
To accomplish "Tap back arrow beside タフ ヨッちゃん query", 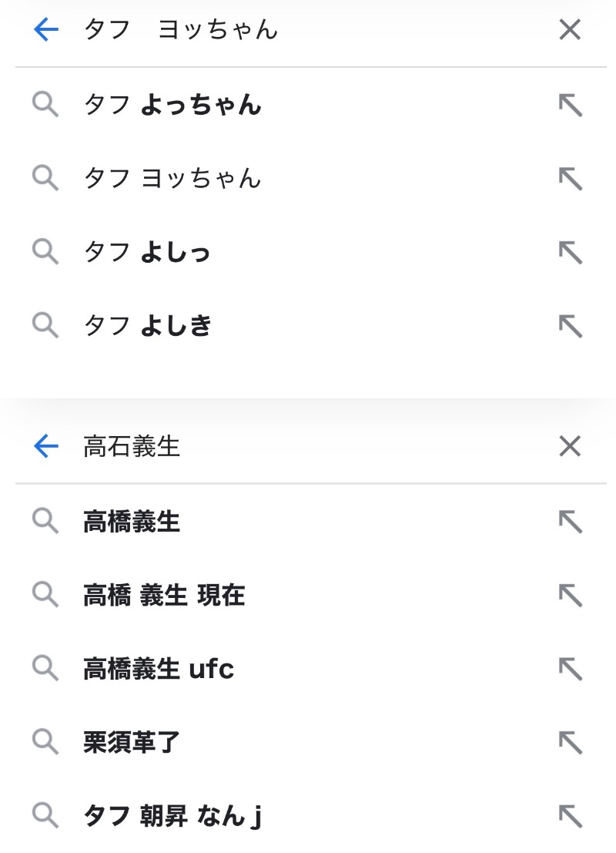I will pyautogui.click(x=46, y=30).
